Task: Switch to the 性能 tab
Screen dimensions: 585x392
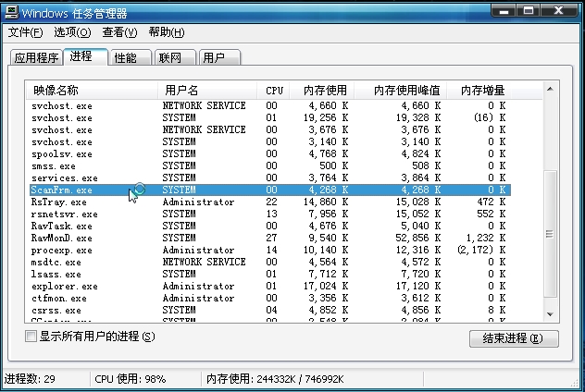Action: point(130,57)
